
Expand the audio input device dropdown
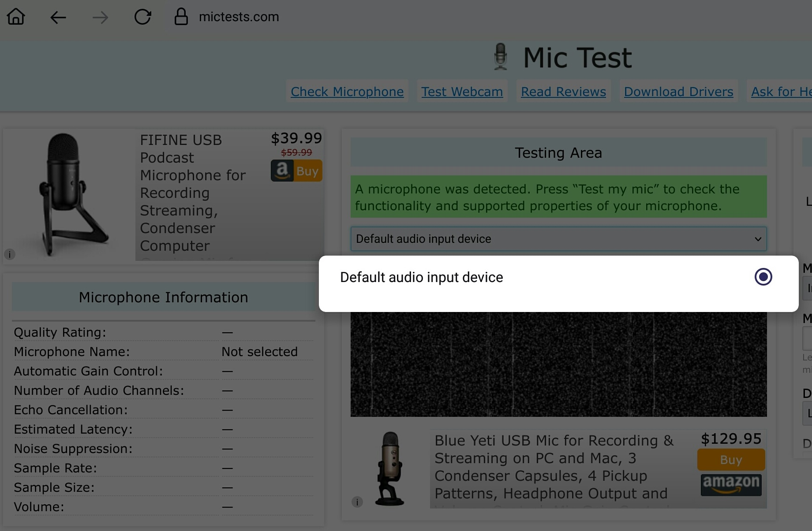(558, 239)
